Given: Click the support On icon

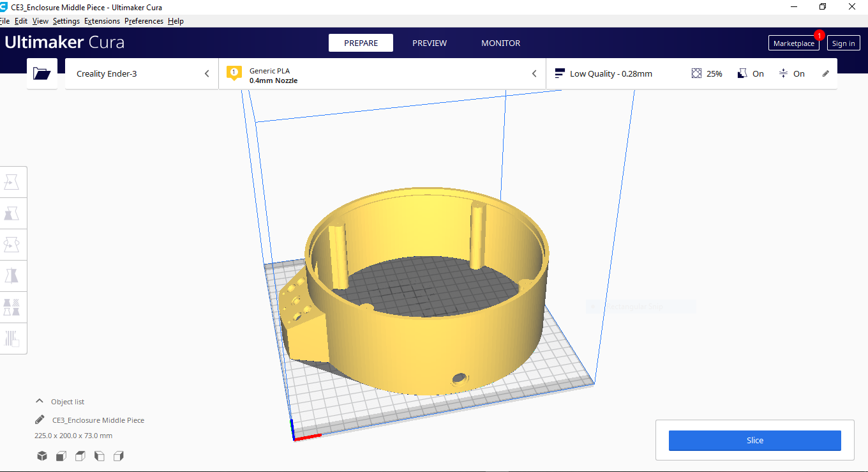Looking at the screenshot, I should [742, 73].
